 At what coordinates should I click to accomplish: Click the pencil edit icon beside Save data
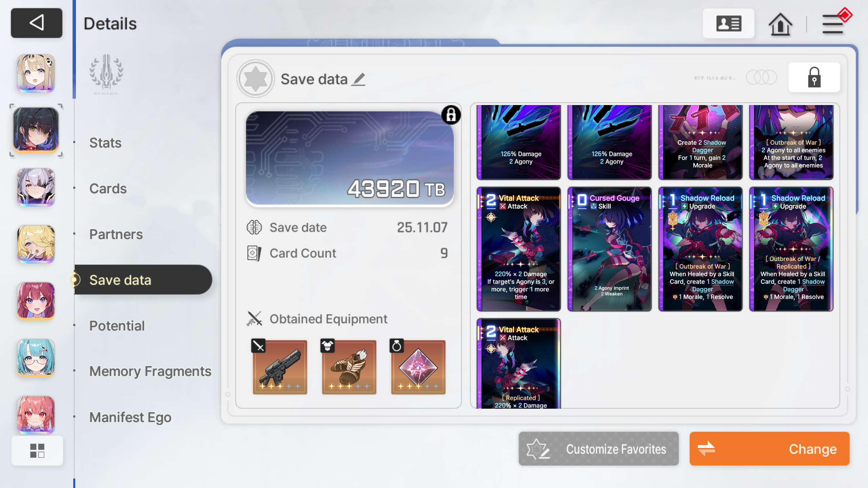(x=359, y=79)
